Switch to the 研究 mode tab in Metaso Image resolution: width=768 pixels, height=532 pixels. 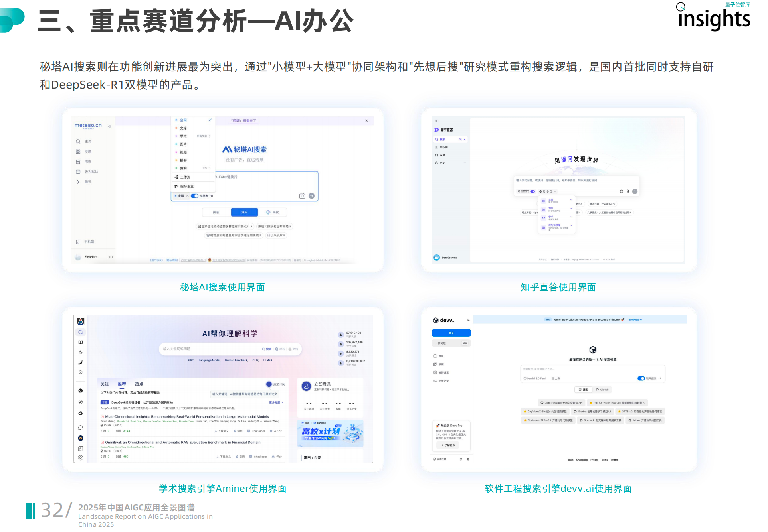pyautogui.click(x=273, y=212)
